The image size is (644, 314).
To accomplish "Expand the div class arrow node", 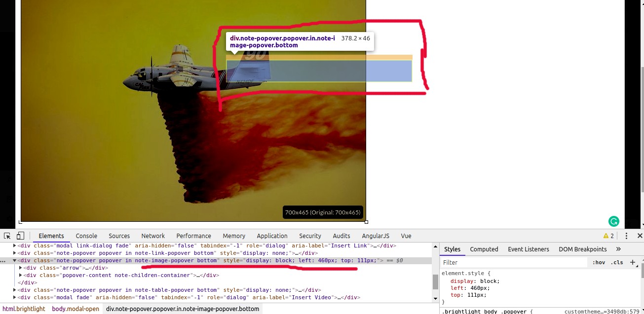I will coord(21,268).
